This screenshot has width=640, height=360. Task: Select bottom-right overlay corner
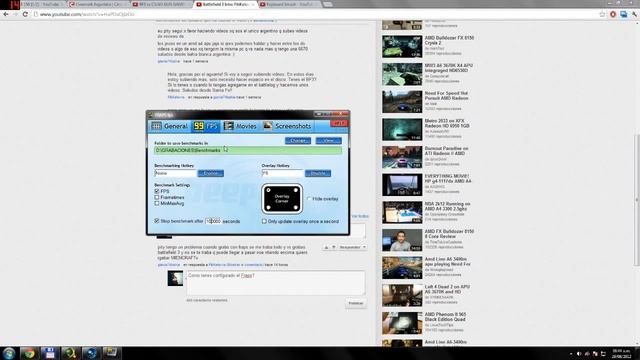(x=296, y=207)
